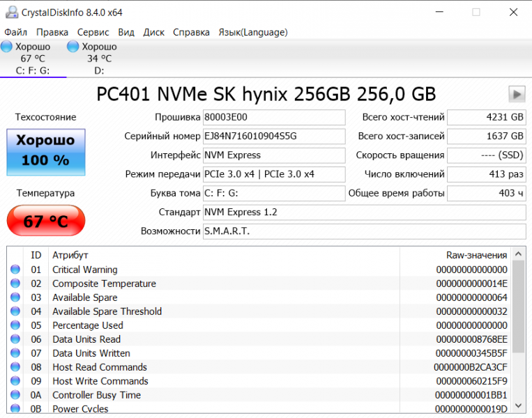Select the Host Write Commands row
The height and width of the screenshot is (418, 532).
[209, 381]
